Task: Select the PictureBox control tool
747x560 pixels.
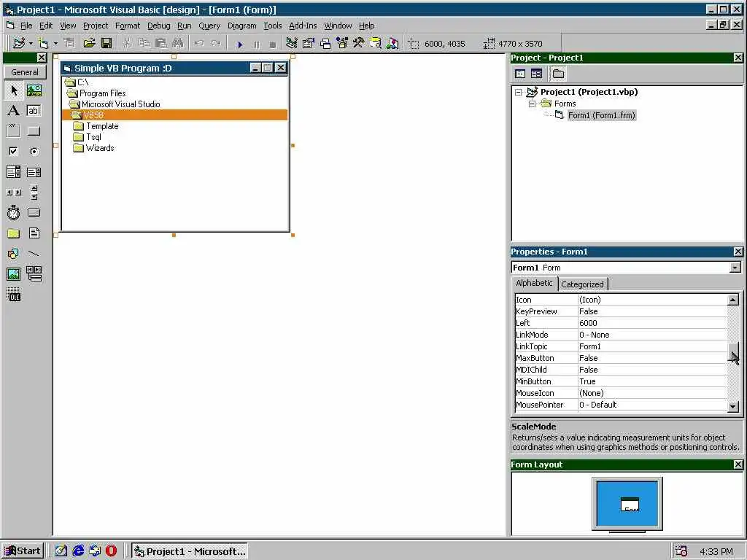Action: pyautogui.click(x=34, y=90)
